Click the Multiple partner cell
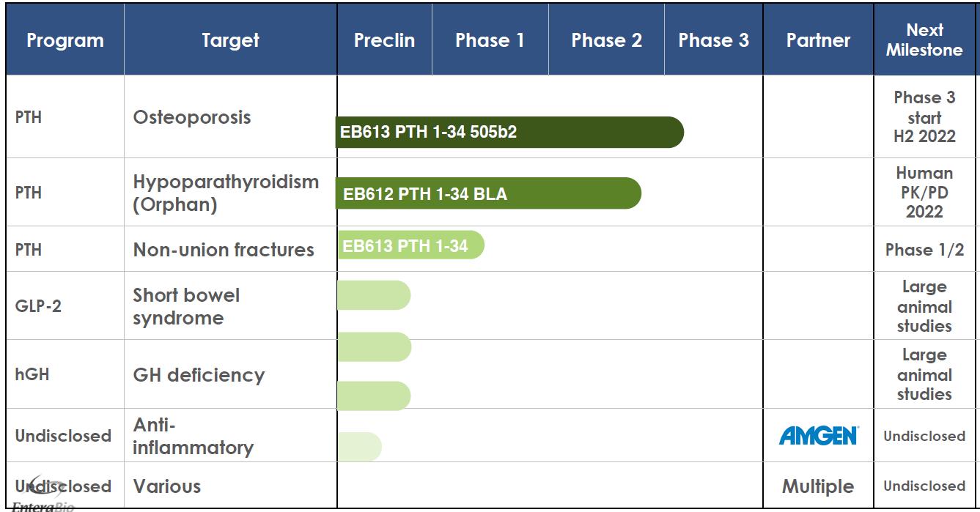Screen dimensions: 980x512 coord(818,486)
